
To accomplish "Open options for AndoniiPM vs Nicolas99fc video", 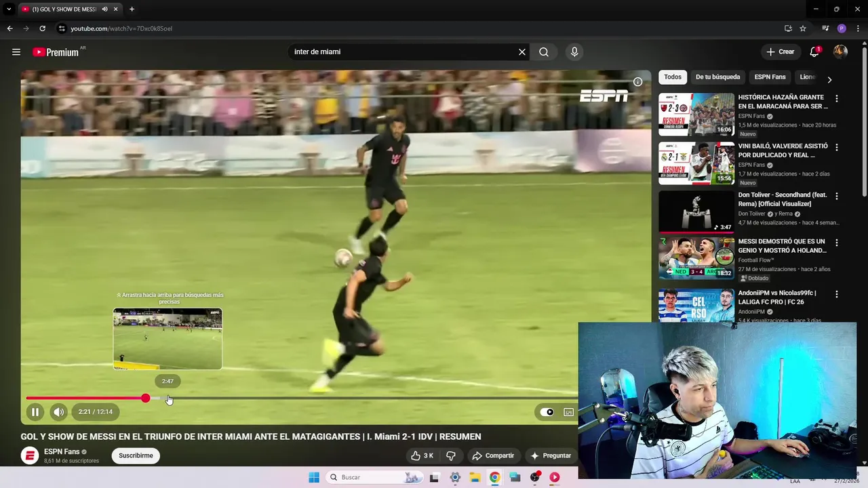I will pos(836,294).
